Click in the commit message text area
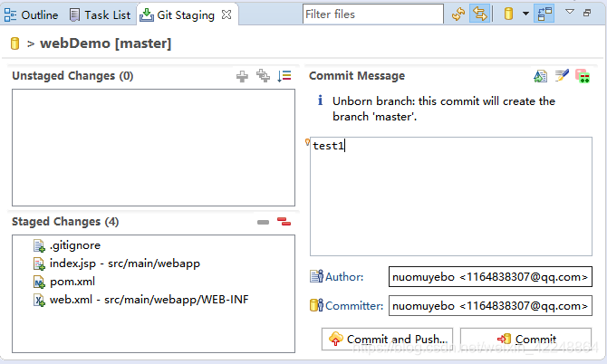The width and height of the screenshot is (607, 364). 451,196
